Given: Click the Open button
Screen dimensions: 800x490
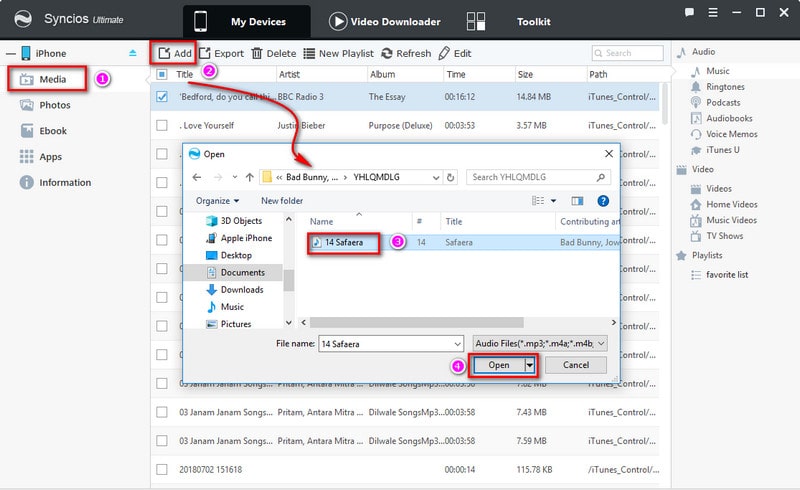Looking at the screenshot, I should tap(498, 365).
